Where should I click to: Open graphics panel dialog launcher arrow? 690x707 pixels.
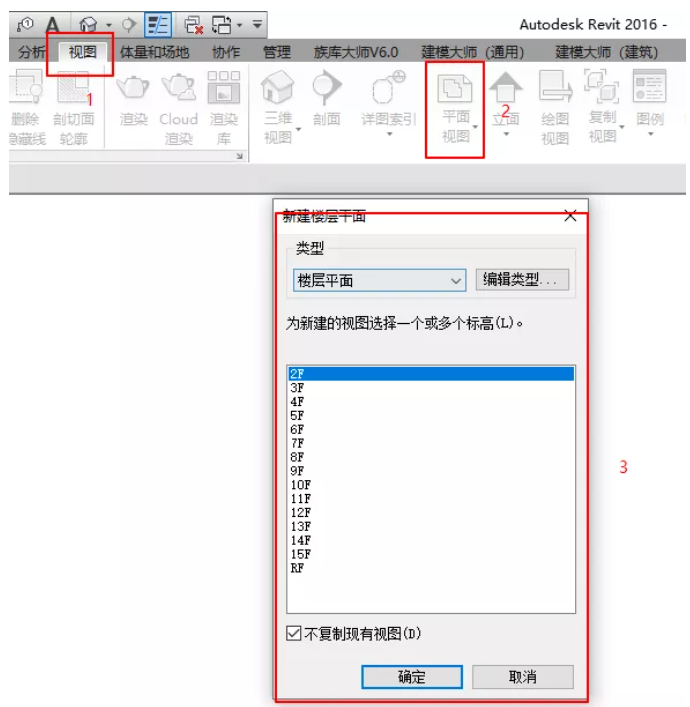click(239, 156)
